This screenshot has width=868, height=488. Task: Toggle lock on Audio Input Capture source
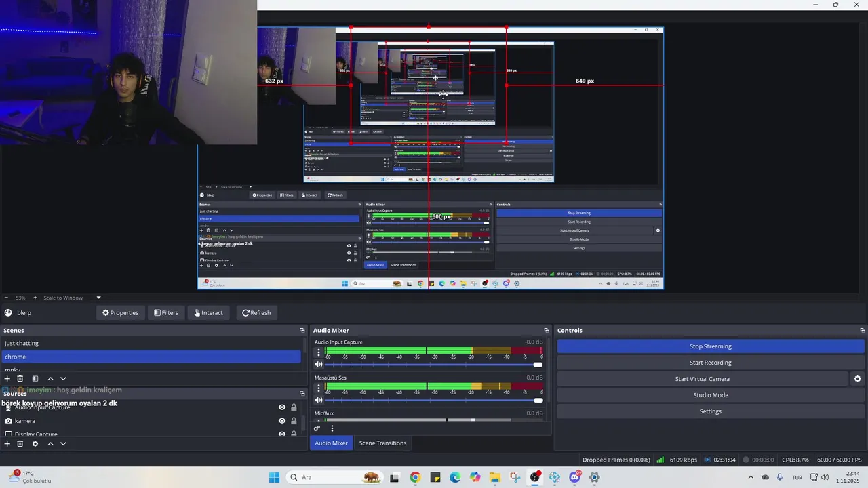pos(294,407)
